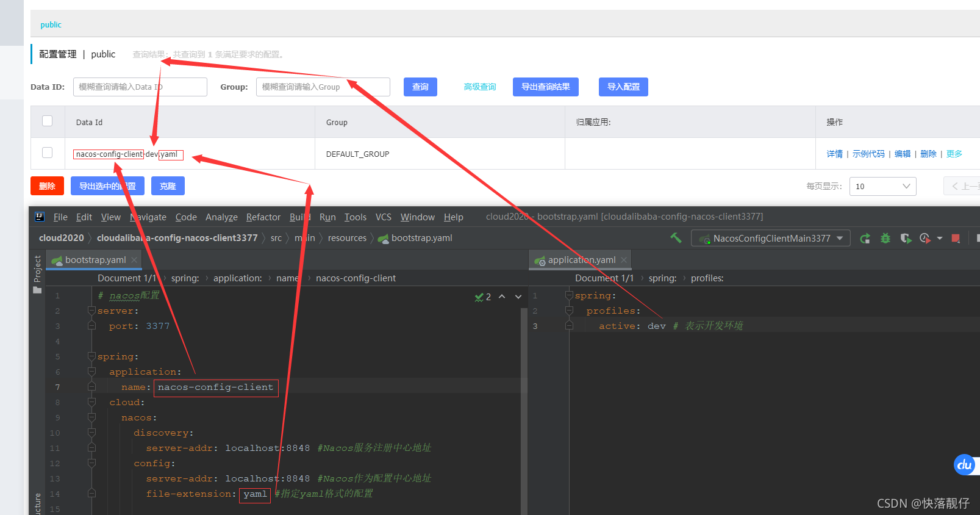Collapse the spring: fold marker in application.yaml

pyautogui.click(x=569, y=295)
